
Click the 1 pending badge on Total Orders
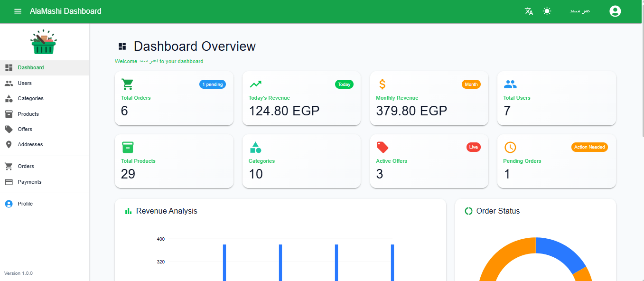coord(212,84)
